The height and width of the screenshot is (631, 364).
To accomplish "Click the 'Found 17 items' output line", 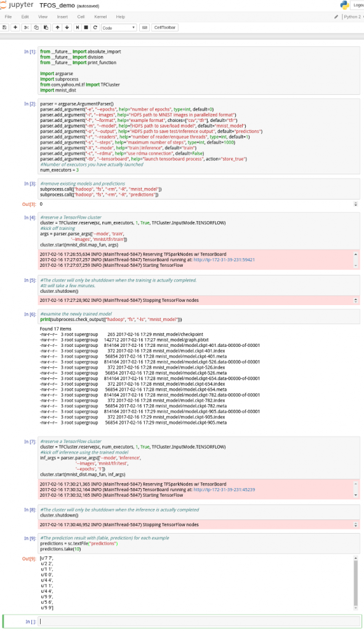I will 55,329.
